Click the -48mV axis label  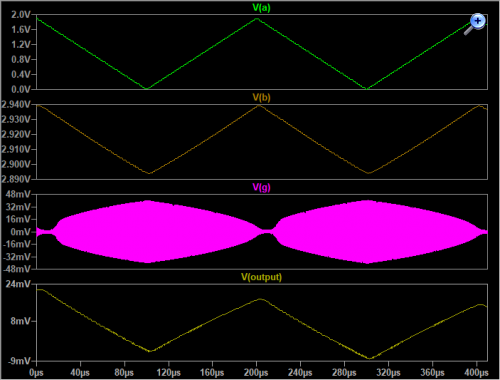pos(17,269)
